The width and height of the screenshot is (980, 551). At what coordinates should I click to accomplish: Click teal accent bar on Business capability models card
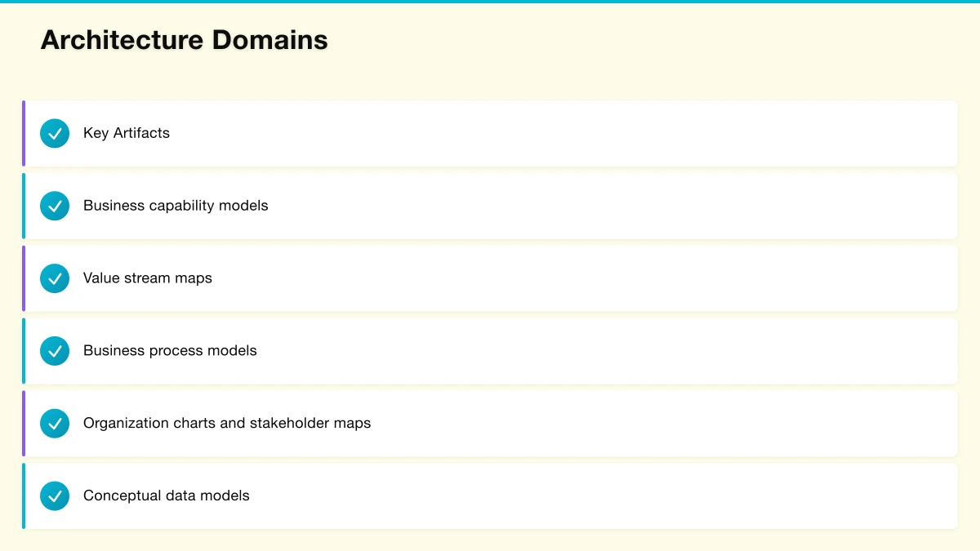pyautogui.click(x=24, y=206)
